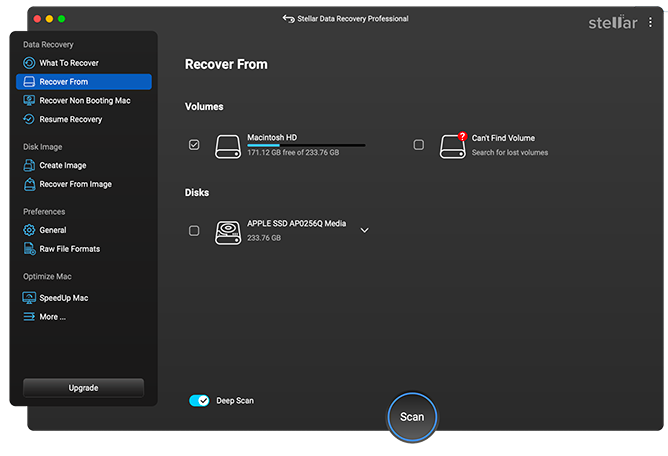Open General preferences gear icon

[x=29, y=230]
